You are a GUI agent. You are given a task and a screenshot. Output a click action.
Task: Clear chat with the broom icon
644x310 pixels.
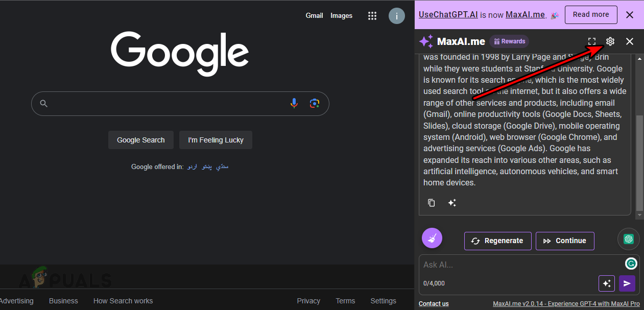click(432, 238)
